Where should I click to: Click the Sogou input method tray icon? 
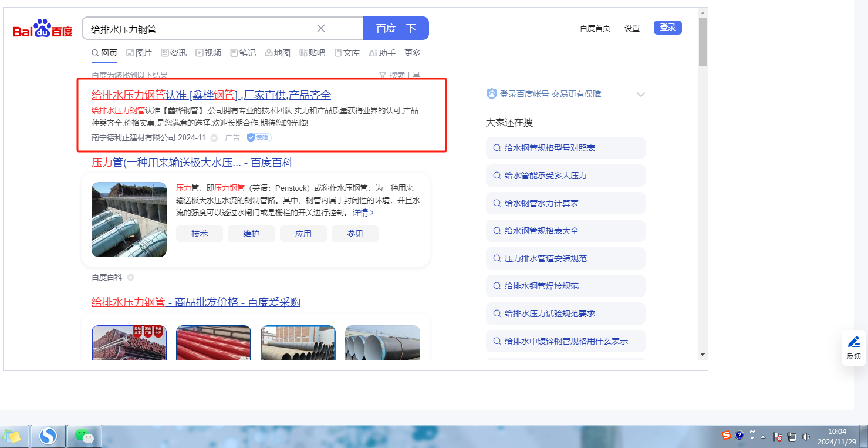click(x=727, y=436)
